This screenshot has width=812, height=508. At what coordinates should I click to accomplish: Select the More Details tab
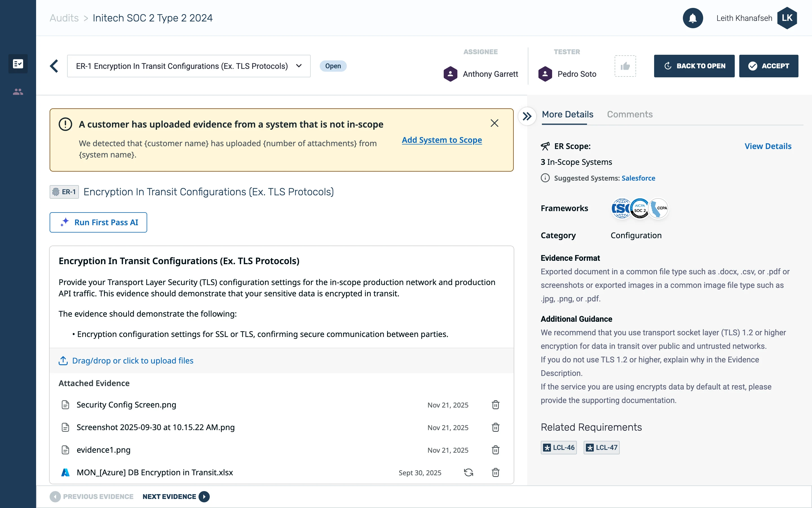[567, 114]
